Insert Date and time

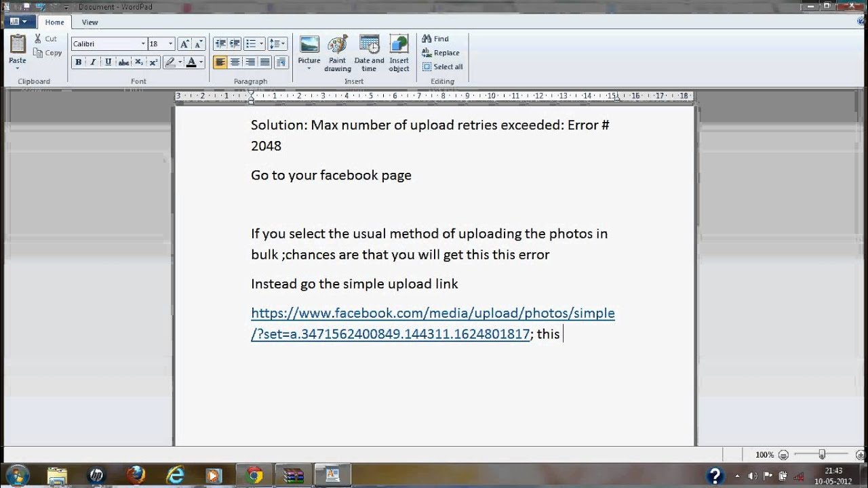point(369,54)
